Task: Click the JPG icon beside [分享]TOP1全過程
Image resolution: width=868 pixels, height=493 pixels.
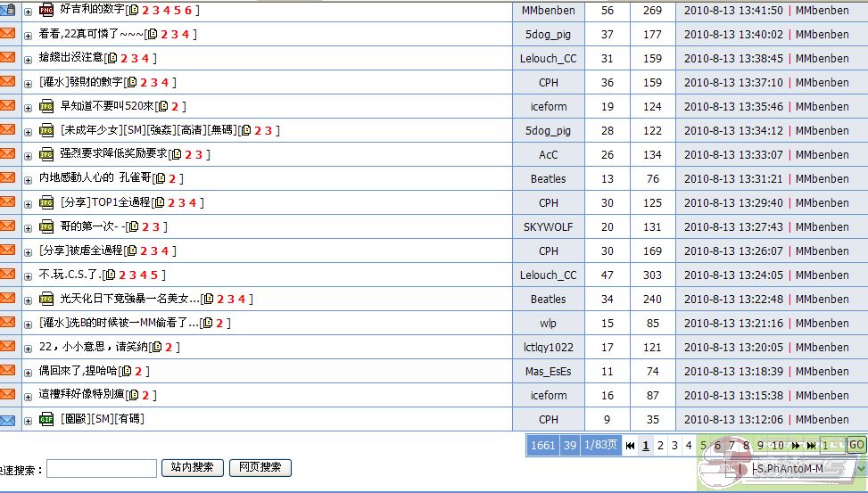Action: [46, 203]
